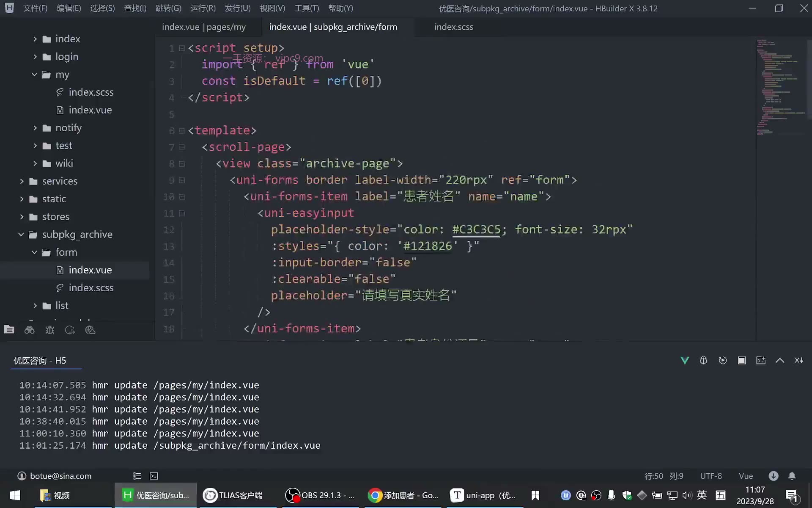Viewport: 812px width, 508px height.
Task: Rerun the project in console toolbar
Action: click(x=723, y=360)
